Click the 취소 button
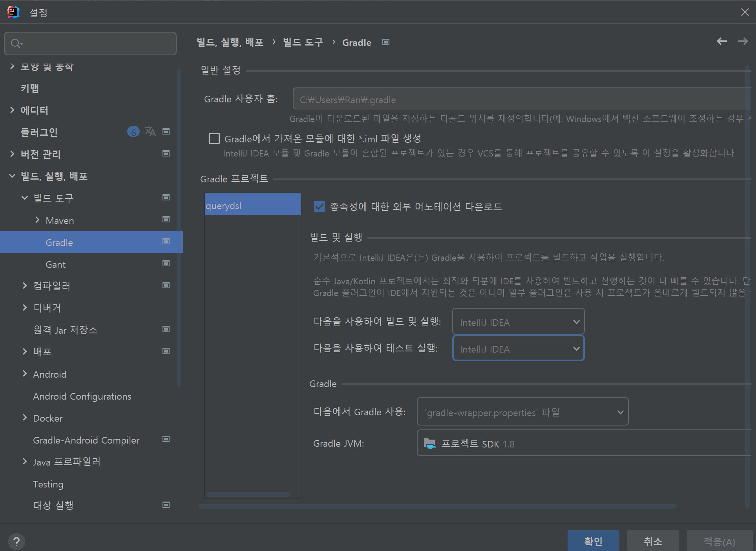Screen dimensions: 756x551 tap(652, 541)
